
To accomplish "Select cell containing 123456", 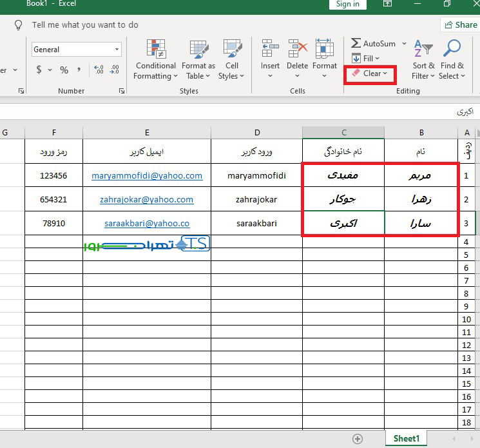I will point(54,175).
